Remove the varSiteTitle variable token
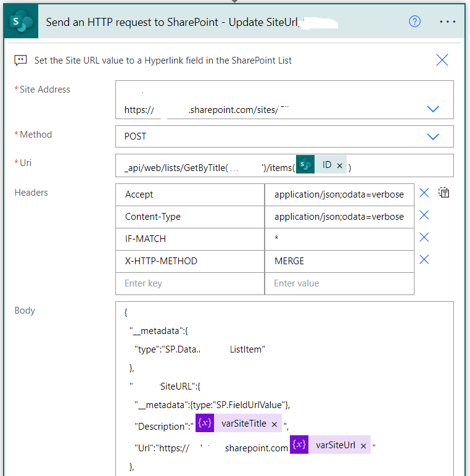470x476 pixels. click(274, 425)
